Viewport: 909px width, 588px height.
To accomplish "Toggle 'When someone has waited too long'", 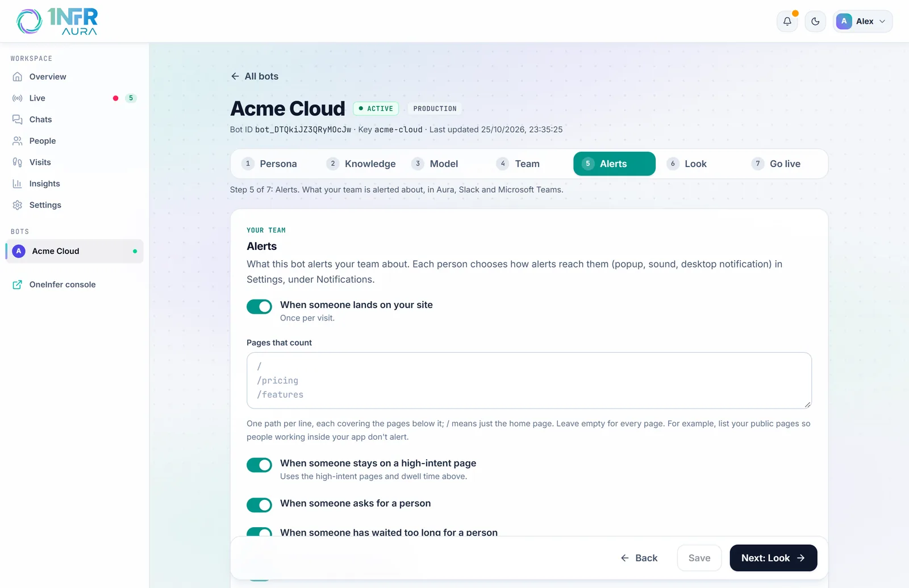I will click(259, 533).
